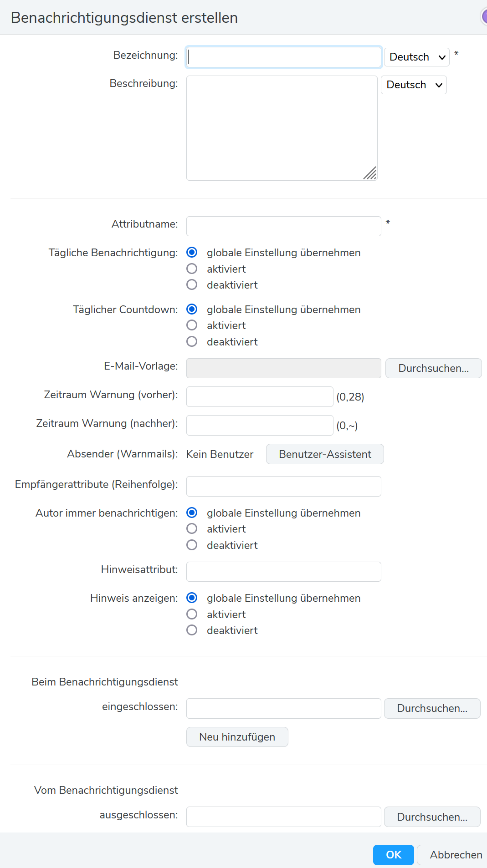
Task: Click the Zeitraum Warnung (vorher) field
Action: tap(260, 396)
